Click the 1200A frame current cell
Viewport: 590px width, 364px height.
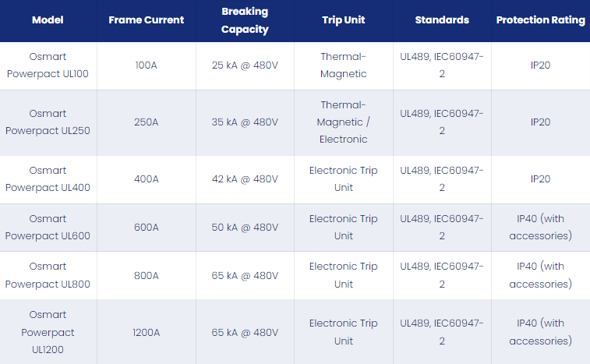[x=147, y=332]
